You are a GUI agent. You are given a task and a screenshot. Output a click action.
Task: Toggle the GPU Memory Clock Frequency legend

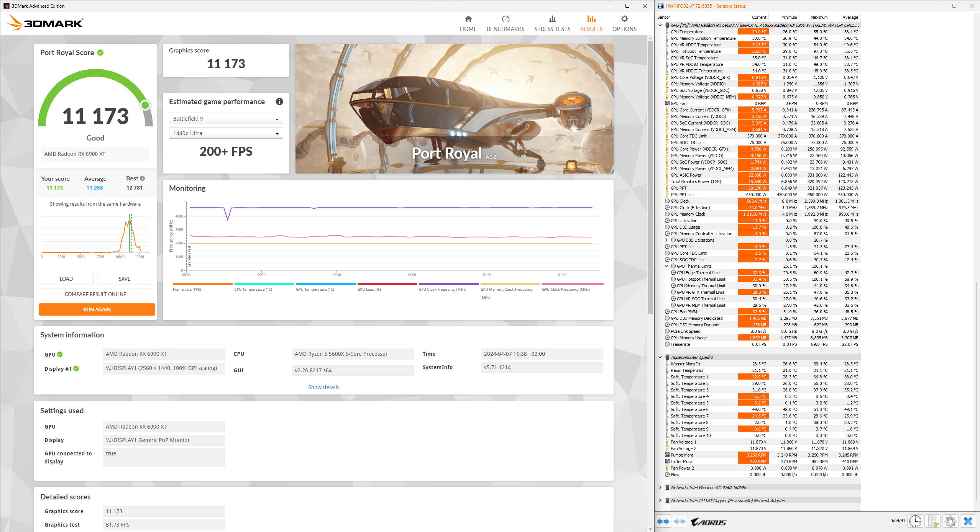[510, 291]
